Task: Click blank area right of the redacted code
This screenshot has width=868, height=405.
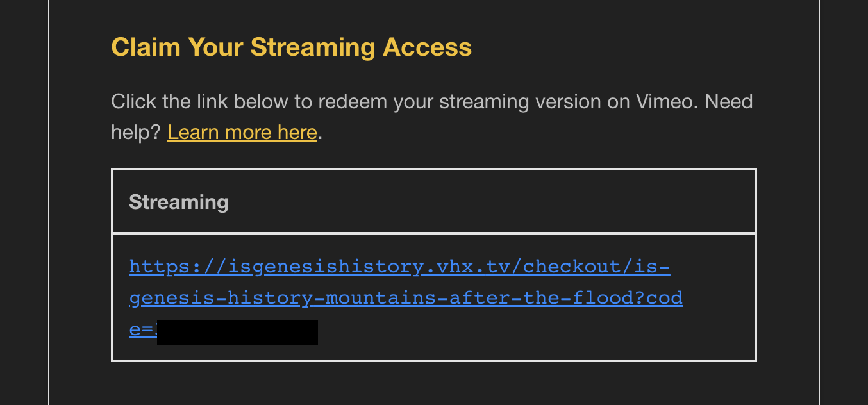Action: point(532,333)
